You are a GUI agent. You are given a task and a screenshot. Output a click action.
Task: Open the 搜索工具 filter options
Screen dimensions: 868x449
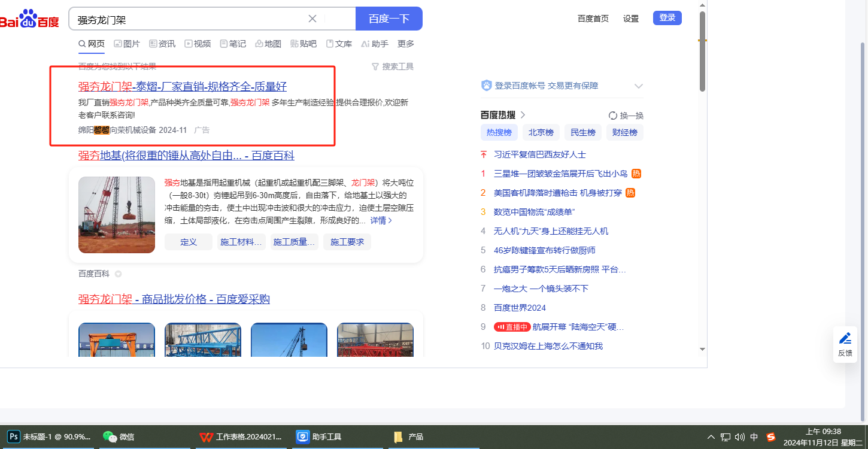(392, 66)
